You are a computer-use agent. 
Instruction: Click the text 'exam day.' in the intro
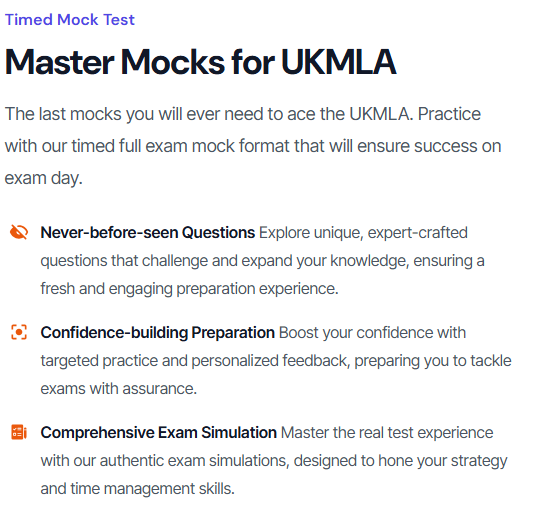click(44, 178)
